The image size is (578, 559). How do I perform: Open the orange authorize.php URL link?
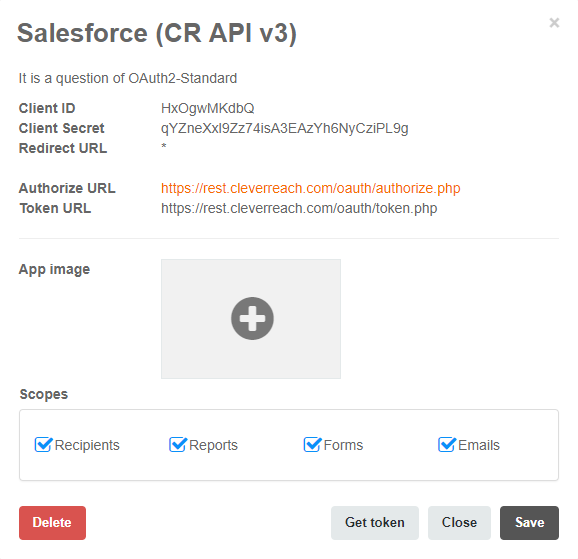coord(310,188)
